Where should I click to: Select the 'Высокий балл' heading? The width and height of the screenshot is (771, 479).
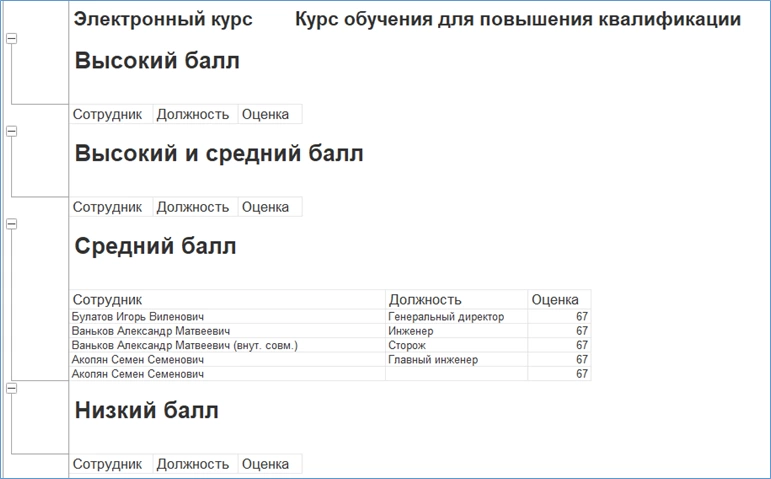tap(157, 61)
